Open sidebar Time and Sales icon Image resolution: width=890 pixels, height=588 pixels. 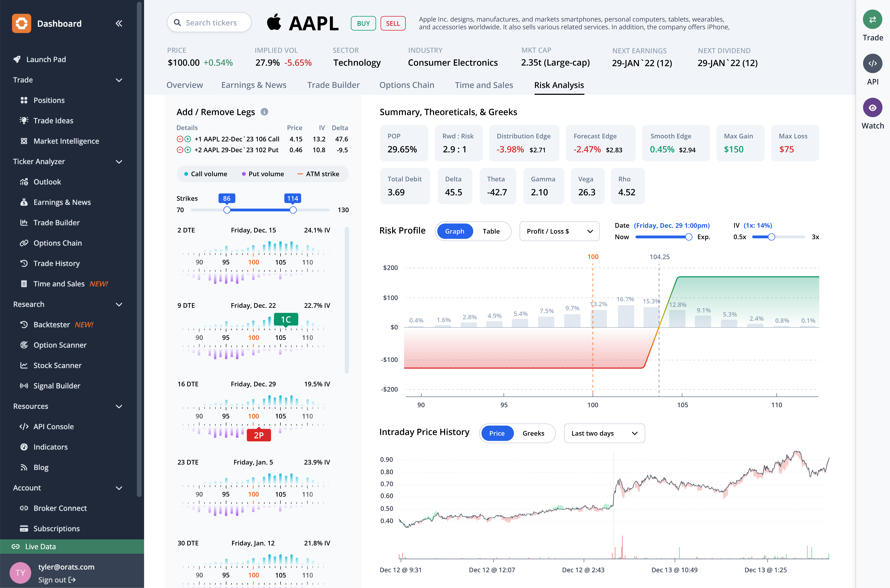click(x=24, y=284)
